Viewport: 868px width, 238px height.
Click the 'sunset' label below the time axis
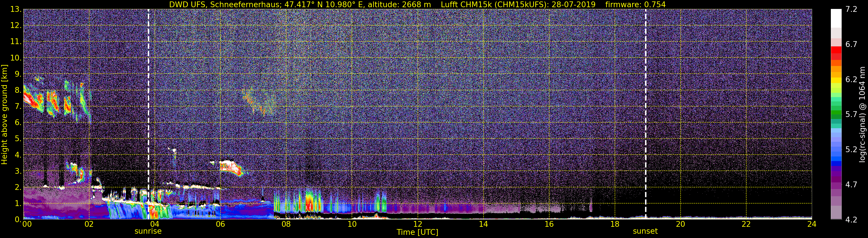coord(645,231)
